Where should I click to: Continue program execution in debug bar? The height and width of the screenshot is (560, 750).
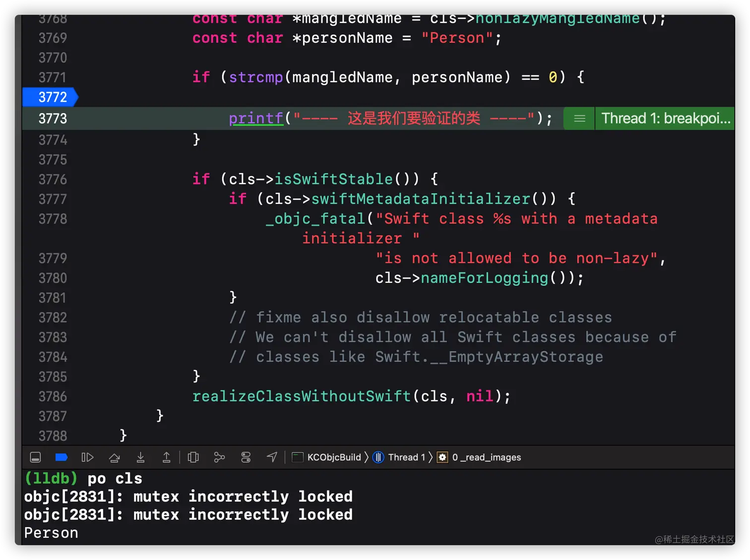click(87, 457)
